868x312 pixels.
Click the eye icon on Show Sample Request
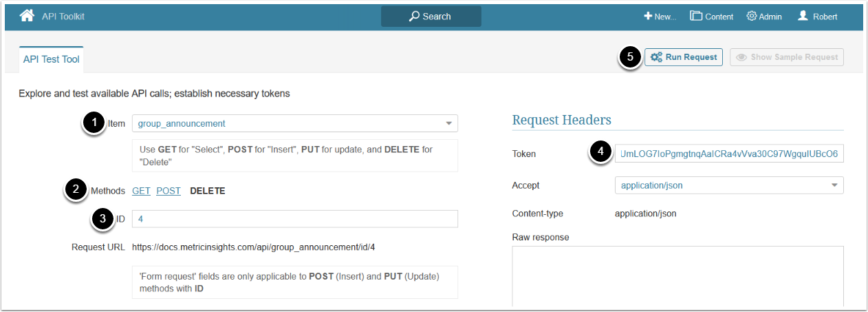pos(742,57)
